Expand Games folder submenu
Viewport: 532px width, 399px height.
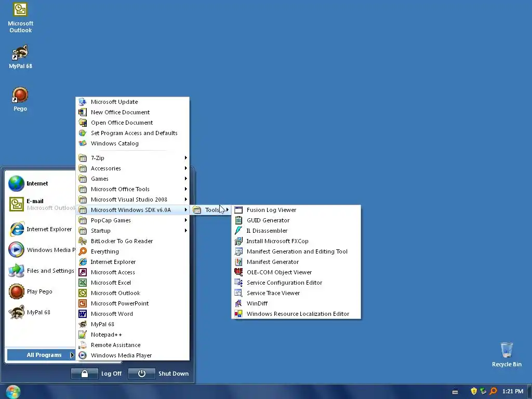[x=132, y=179]
